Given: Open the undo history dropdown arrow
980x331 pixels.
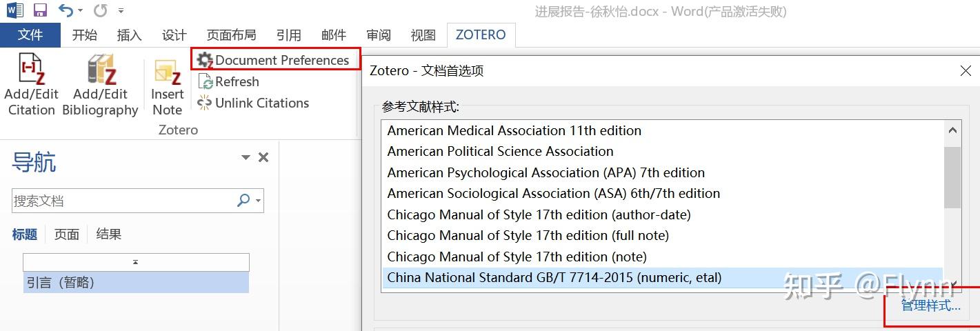Looking at the screenshot, I should pos(80,11).
